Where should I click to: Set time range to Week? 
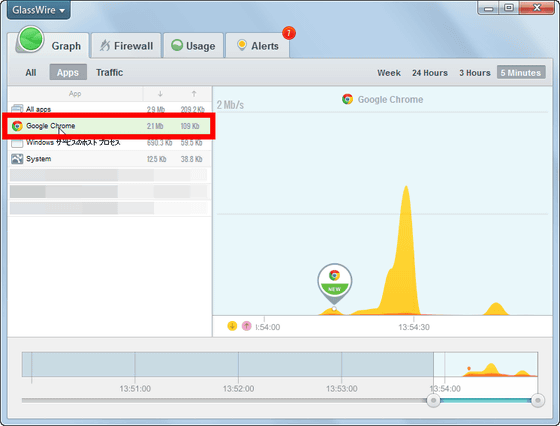[x=389, y=73]
